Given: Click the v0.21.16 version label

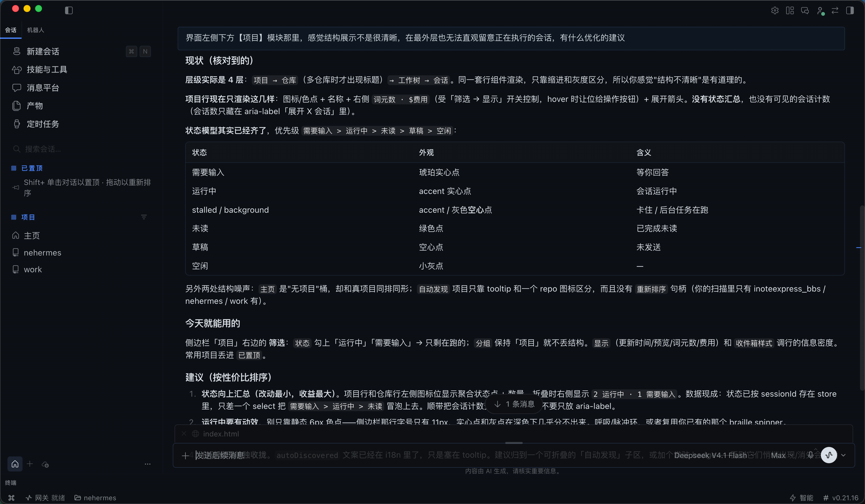Looking at the screenshot, I should (841, 498).
